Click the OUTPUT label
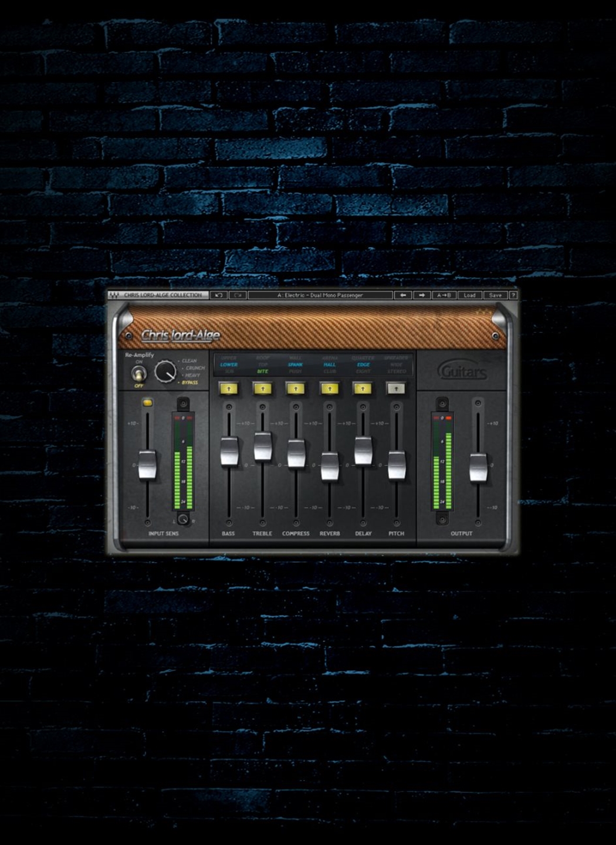Screen dimensions: 616x845 462,533
